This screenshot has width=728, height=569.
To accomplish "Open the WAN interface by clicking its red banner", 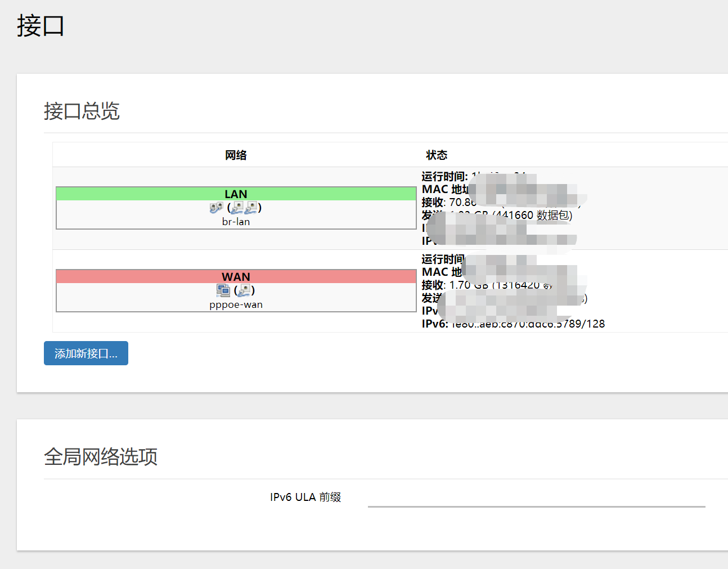I will [236, 276].
